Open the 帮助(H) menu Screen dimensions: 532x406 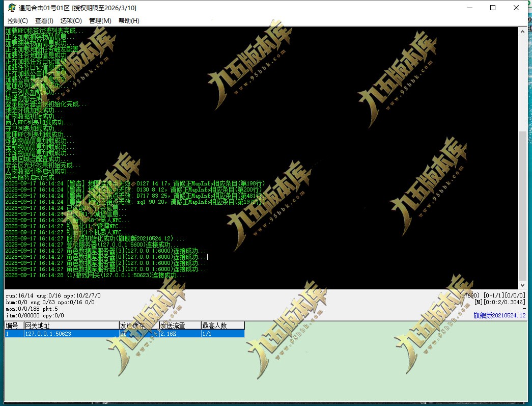[x=129, y=21]
